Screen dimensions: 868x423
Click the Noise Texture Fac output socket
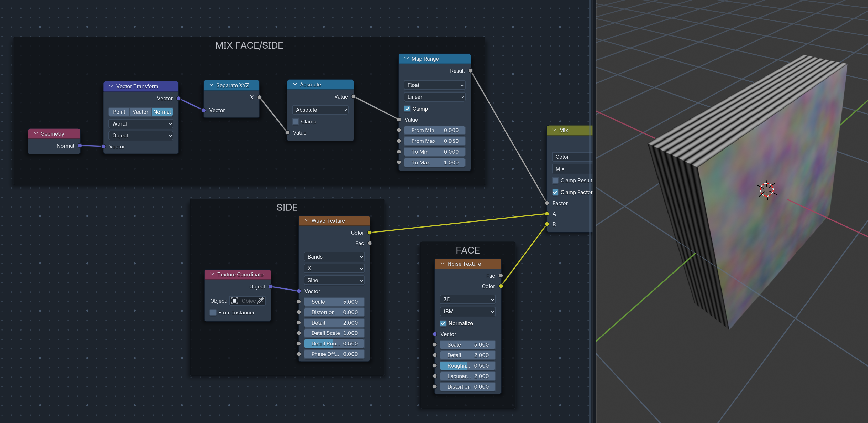click(x=501, y=276)
